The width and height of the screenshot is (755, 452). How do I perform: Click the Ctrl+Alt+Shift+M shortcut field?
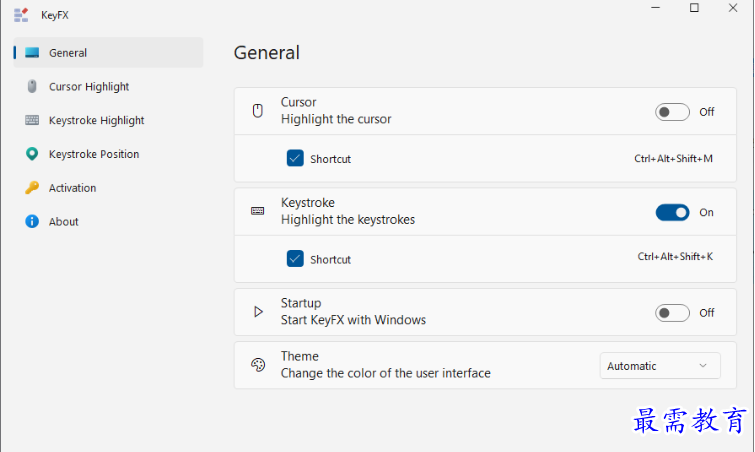tap(673, 158)
